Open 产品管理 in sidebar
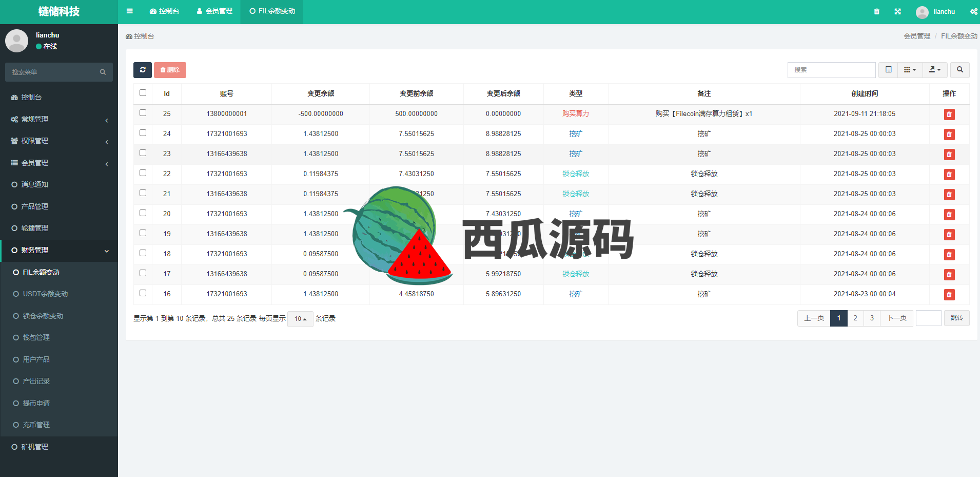This screenshot has height=477, width=980. [x=59, y=206]
